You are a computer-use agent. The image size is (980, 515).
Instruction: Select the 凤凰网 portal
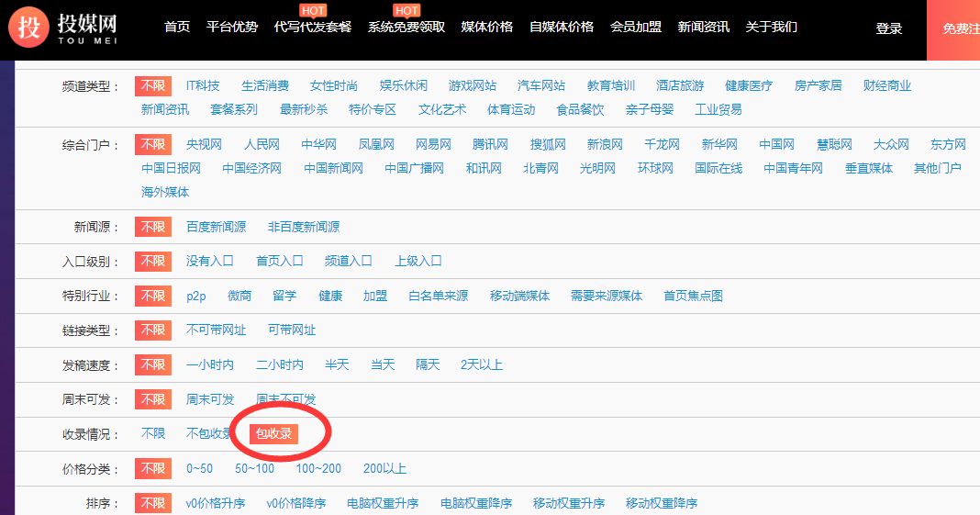[376, 144]
